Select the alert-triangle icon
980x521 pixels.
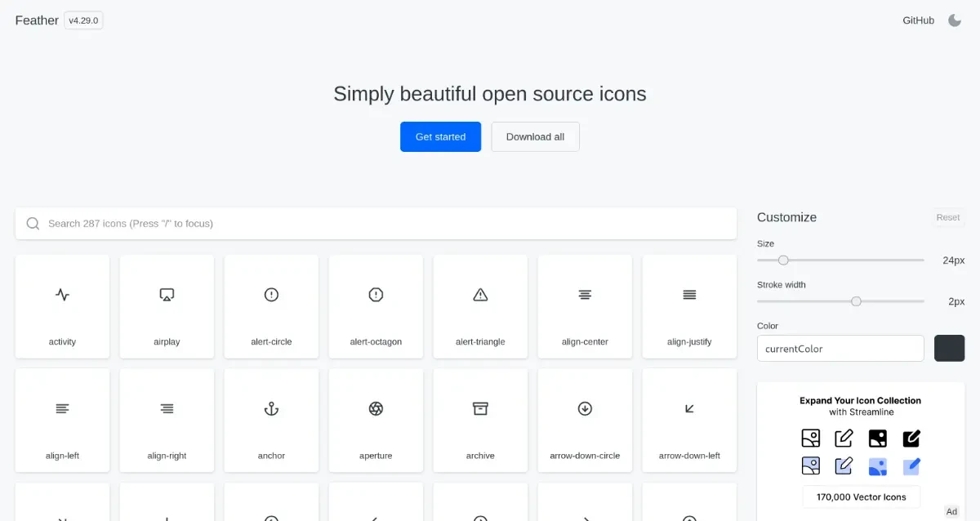coord(480,306)
